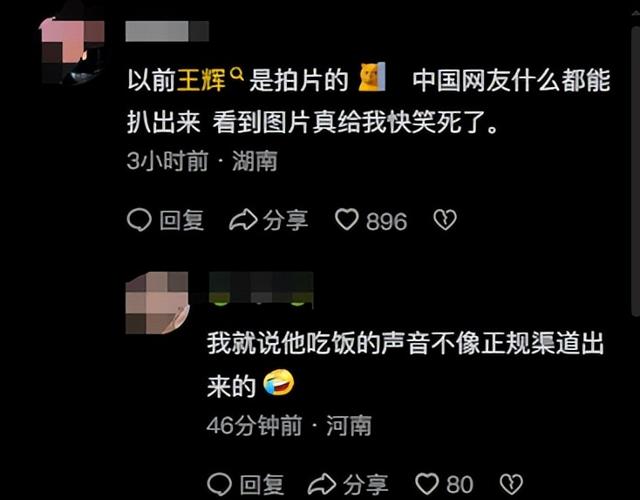Click broken heart icon on second comment
This screenshot has height=500, width=640.
(511, 484)
